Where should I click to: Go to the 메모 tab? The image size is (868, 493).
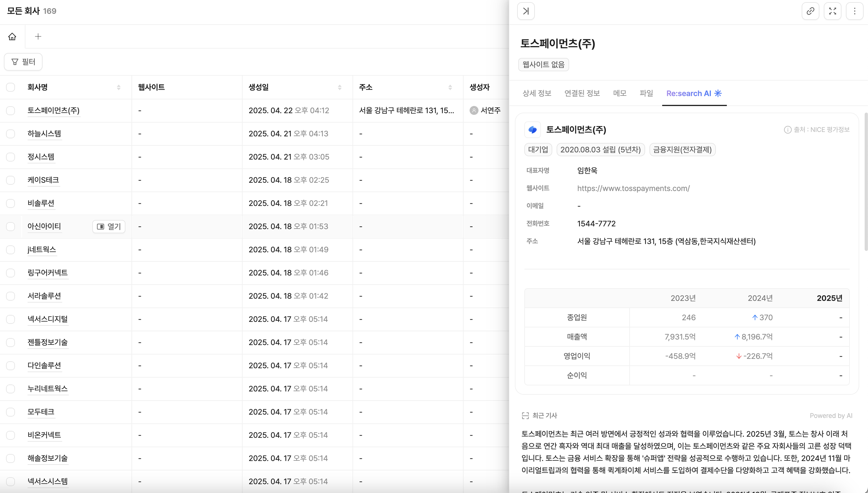click(620, 93)
